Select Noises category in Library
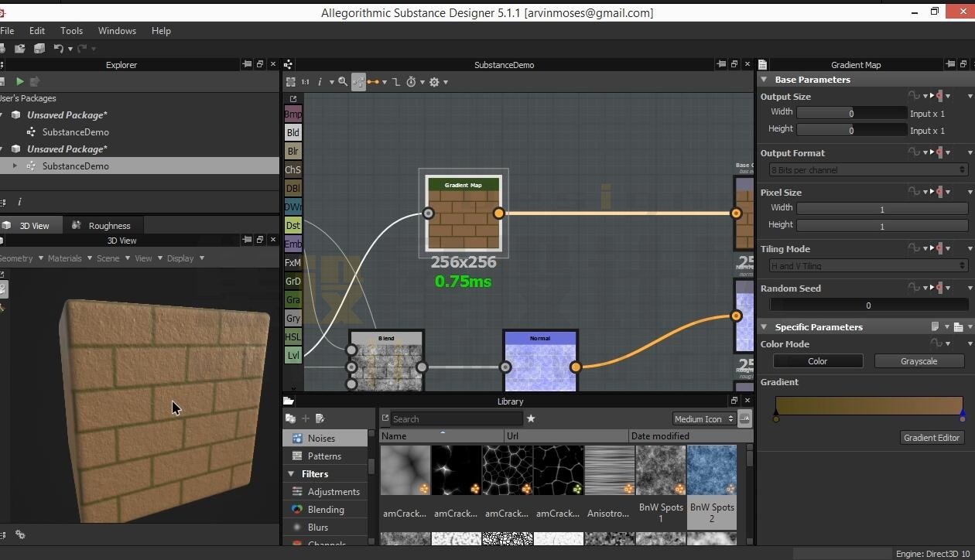The image size is (975, 560). tap(325, 439)
